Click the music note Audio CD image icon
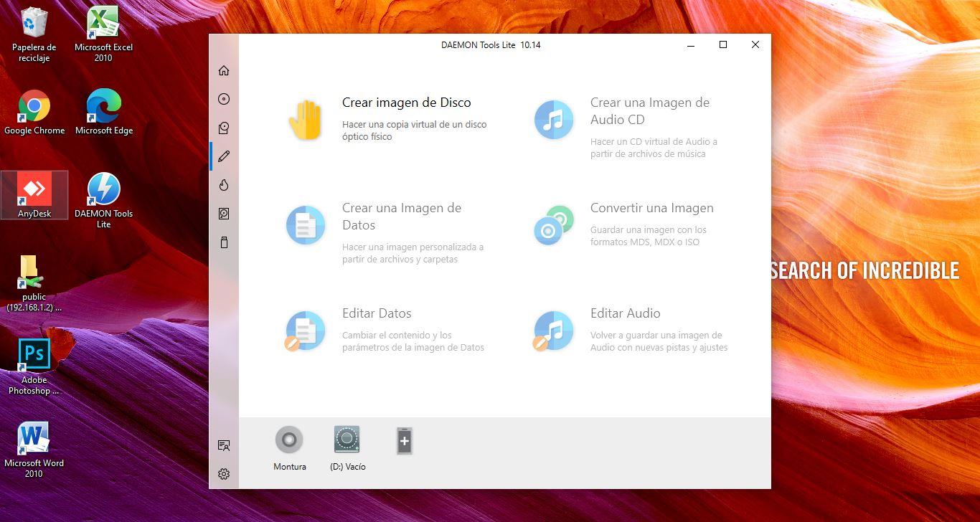Viewport: 980px width, 522px height. pyautogui.click(x=554, y=120)
